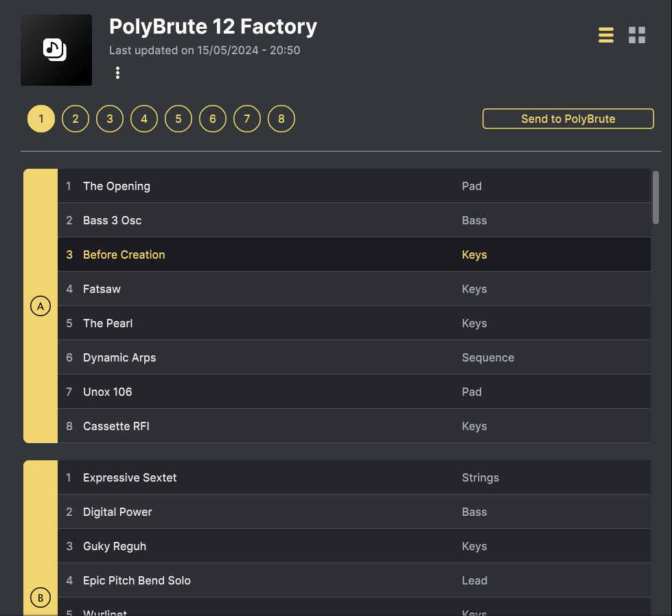Select bank page 5
This screenshot has height=616, width=672.
pos(178,119)
